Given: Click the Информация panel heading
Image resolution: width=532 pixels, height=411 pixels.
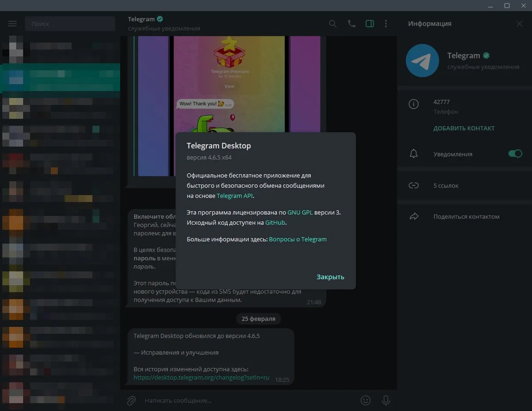Looking at the screenshot, I should (429, 24).
